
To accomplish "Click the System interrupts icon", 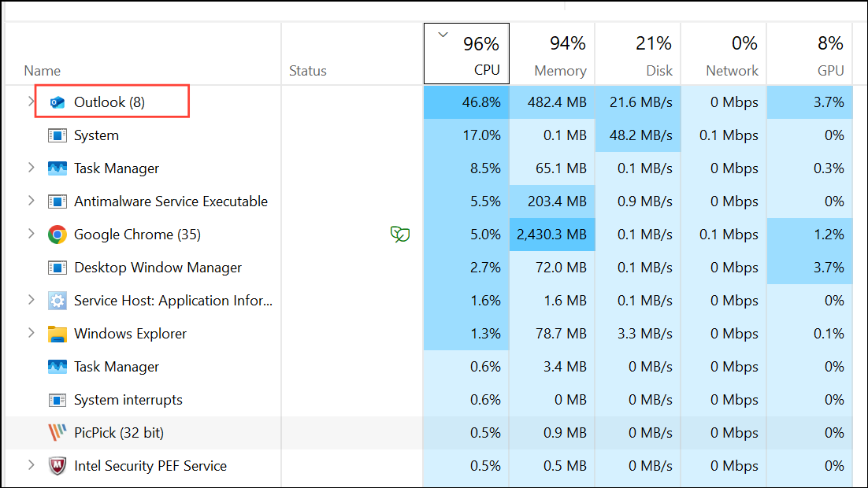I will pyautogui.click(x=57, y=399).
